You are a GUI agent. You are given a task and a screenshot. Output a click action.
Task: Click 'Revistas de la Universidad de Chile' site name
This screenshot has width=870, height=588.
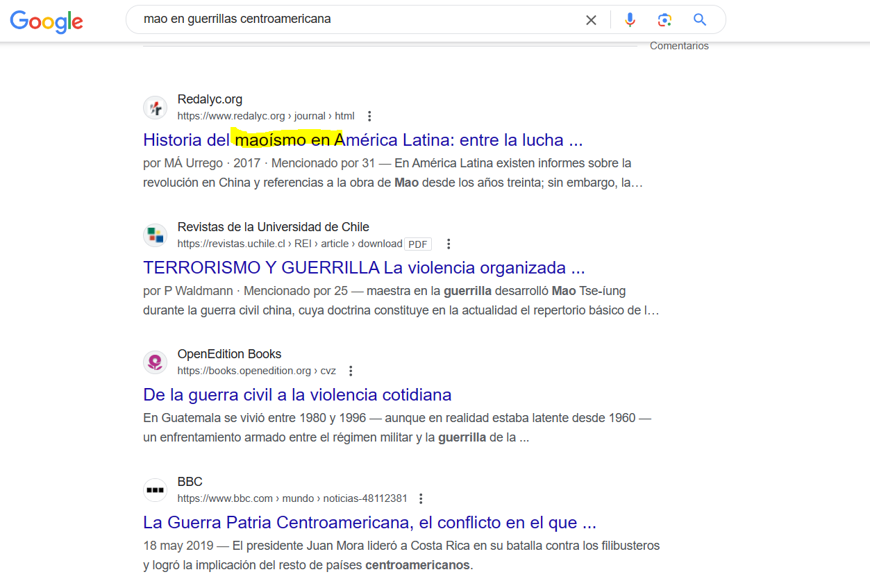(273, 227)
